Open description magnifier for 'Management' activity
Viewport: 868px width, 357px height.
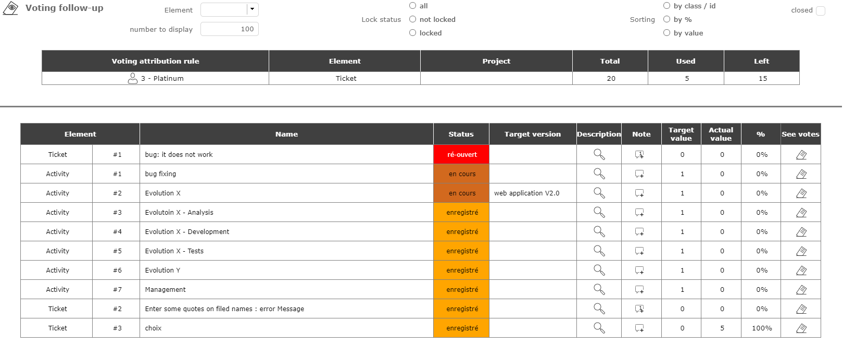coord(599,289)
